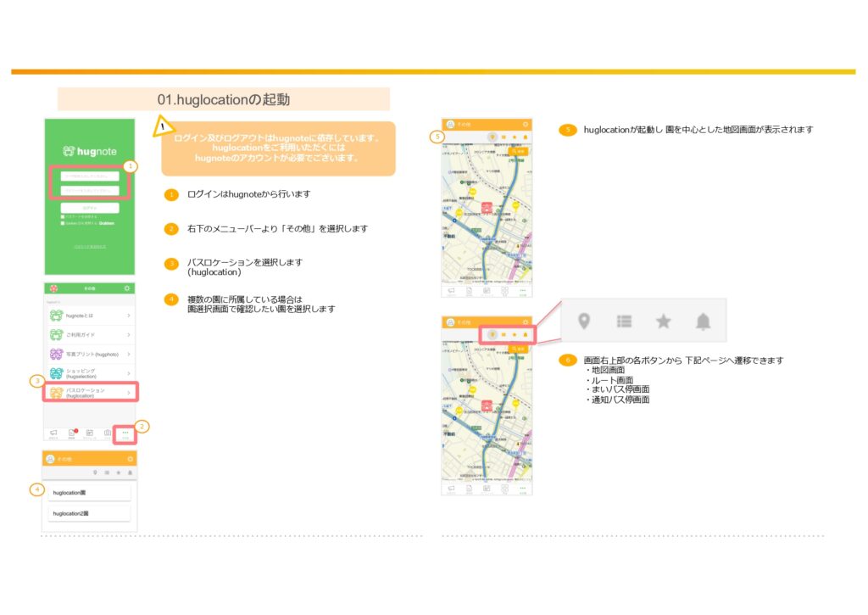
Task: Tap the three-dot その他 icon in green menu screen
Action: [x=125, y=433]
